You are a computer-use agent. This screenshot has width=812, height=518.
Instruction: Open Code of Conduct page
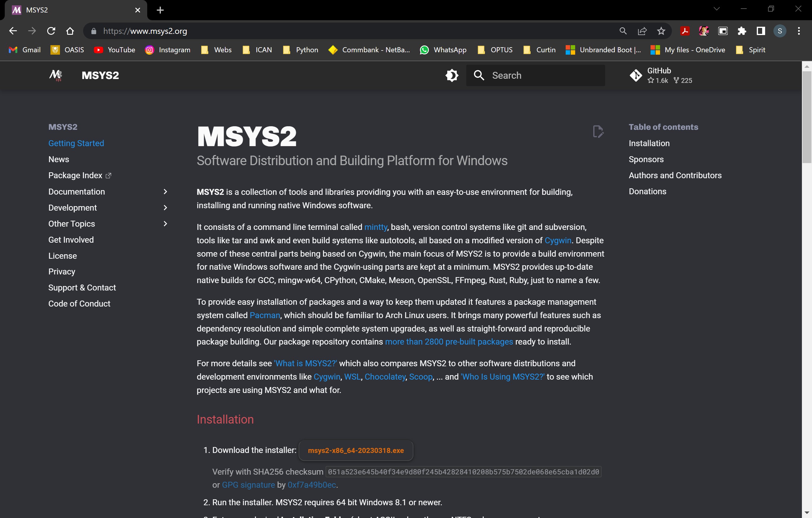click(x=79, y=304)
